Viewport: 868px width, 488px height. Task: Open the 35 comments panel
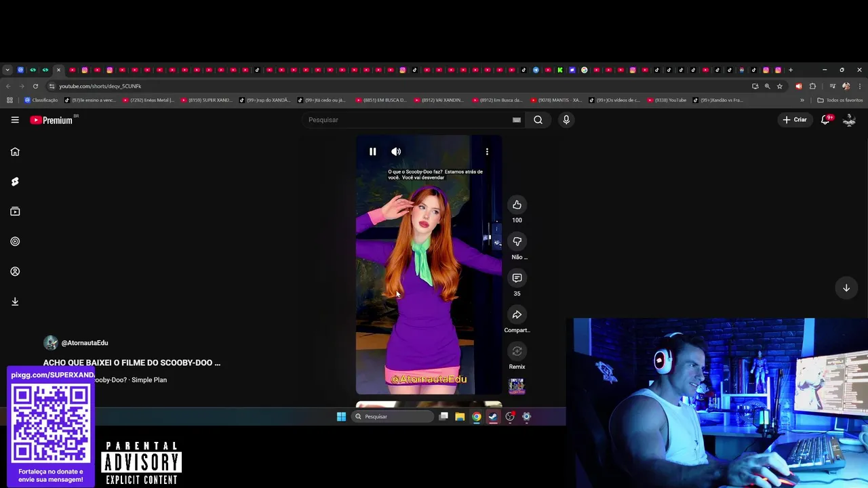(x=517, y=278)
